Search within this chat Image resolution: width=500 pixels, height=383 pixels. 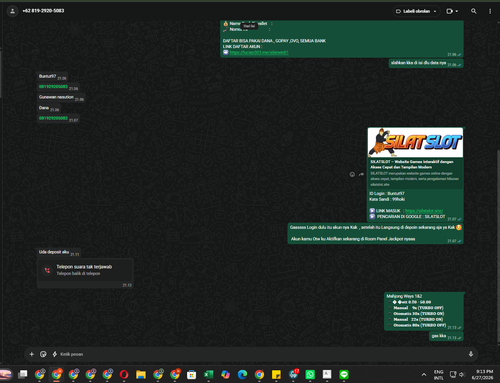pos(474,11)
